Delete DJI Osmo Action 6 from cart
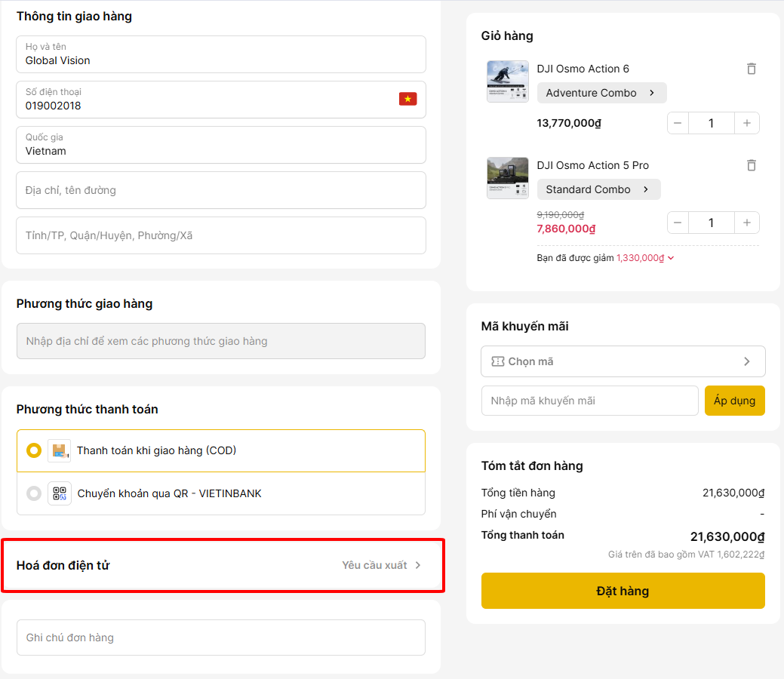Screen dimensions: 784x679 (x=751, y=69)
